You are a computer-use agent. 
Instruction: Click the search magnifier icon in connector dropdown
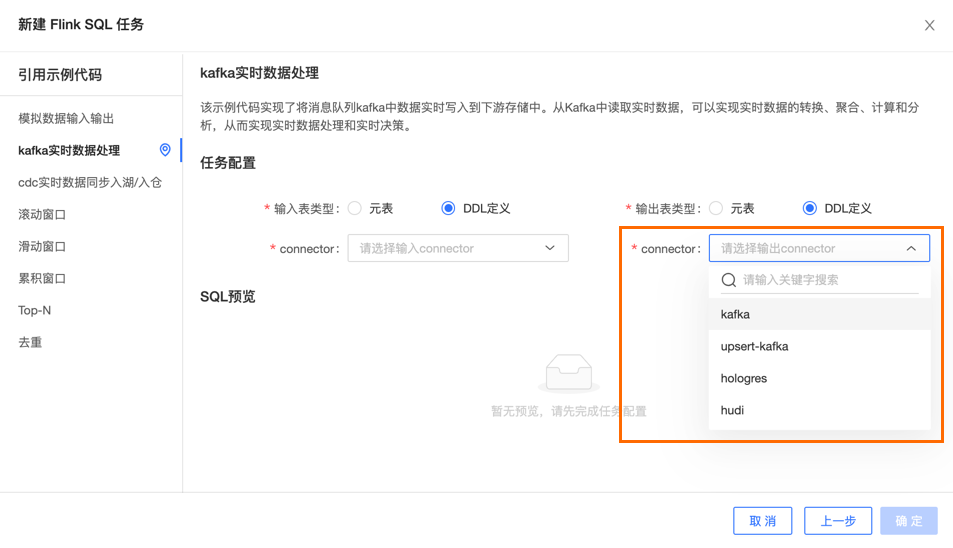point(728,280)
